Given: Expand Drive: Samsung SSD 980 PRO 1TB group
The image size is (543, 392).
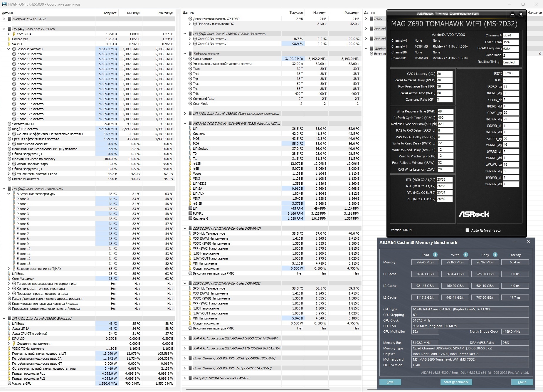Looking at the screenshot, I should [x=185, y=368].
